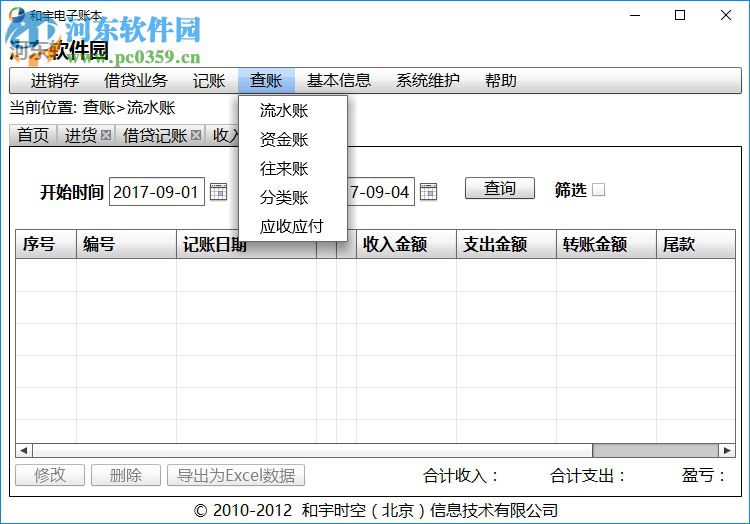750x524 pixels.
Task: Maximize the 和宇电子账本 window
Action: (680, 15)
